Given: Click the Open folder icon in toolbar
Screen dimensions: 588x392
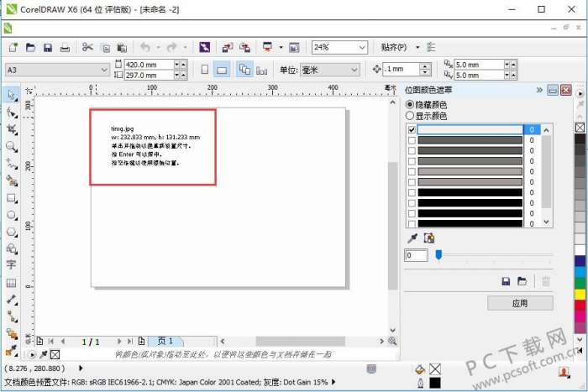Looking at the screenshot, I should point(30,47).
